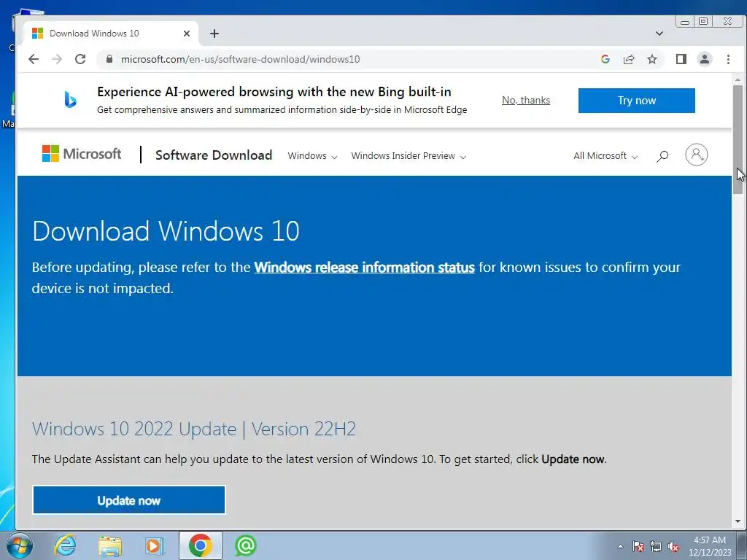747x560 pixels.
Task: Open the tab search dropdown arrow
Action: coord(659,34)
